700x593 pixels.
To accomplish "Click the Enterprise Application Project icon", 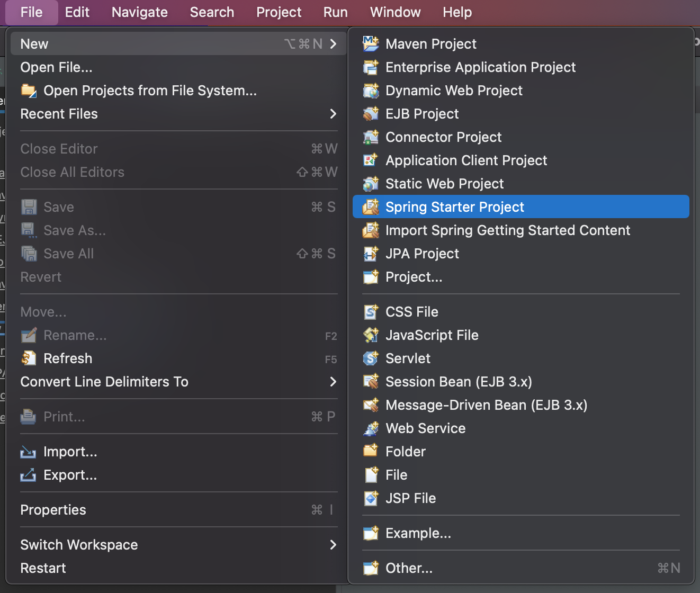I will coord(371,67).
